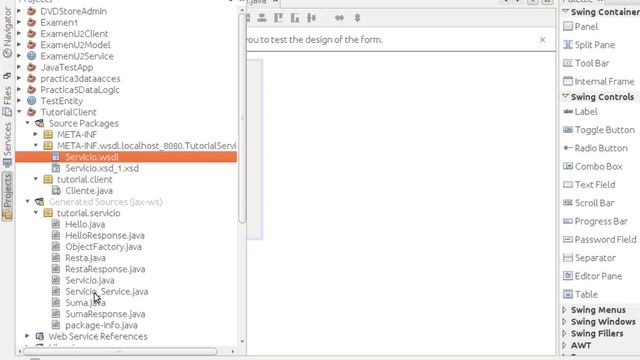Viewport: 640px width, 360px height.
Task: Select RestaResponse.java file
Action: tap(105, 269)
